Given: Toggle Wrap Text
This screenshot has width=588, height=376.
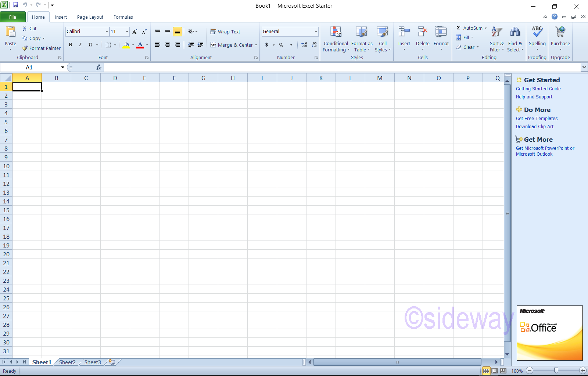Looking at the screenshot, I should [225, 32].
